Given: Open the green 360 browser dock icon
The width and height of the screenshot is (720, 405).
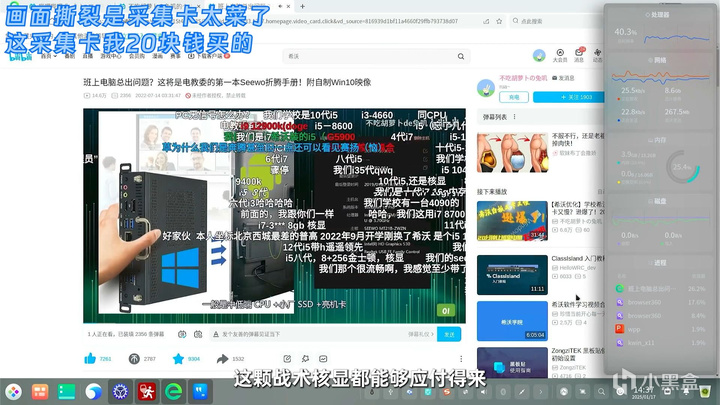Looking at the screenshot, I should point(174,392).
